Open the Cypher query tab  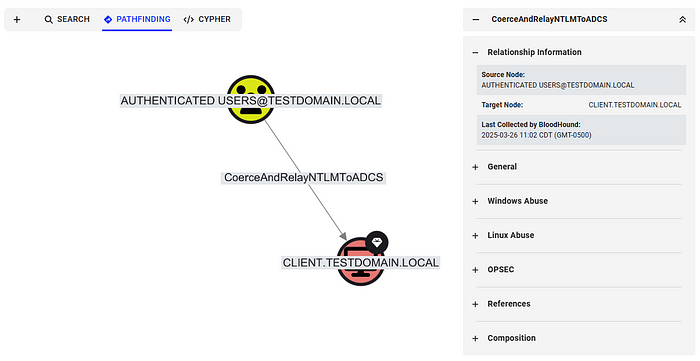pos(207,20)
